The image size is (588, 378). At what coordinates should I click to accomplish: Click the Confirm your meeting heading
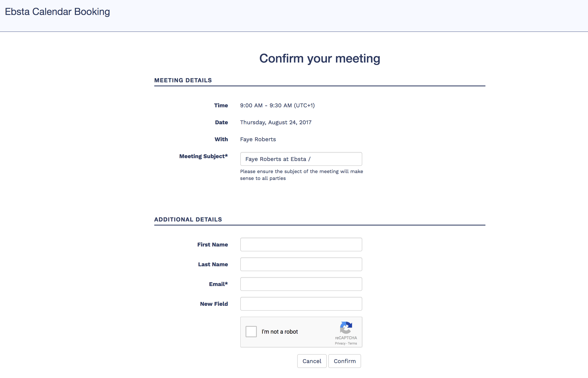click(319, 58)
